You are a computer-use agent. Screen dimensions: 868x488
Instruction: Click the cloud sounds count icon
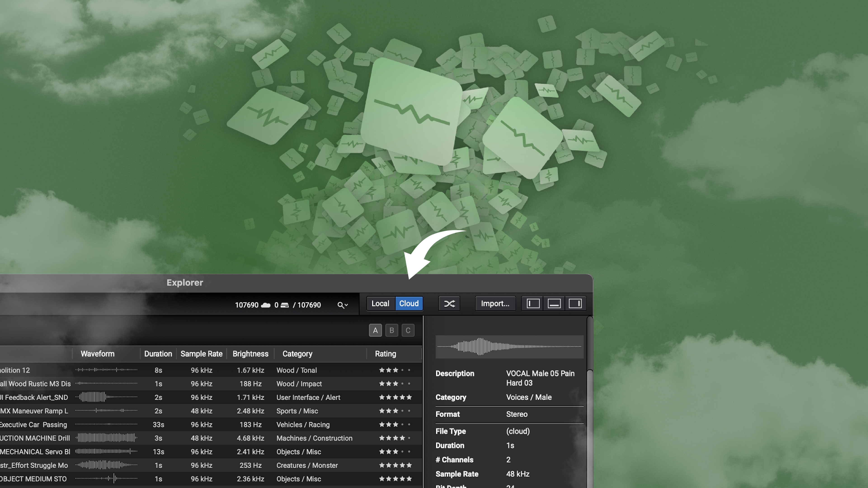point(266,305)
